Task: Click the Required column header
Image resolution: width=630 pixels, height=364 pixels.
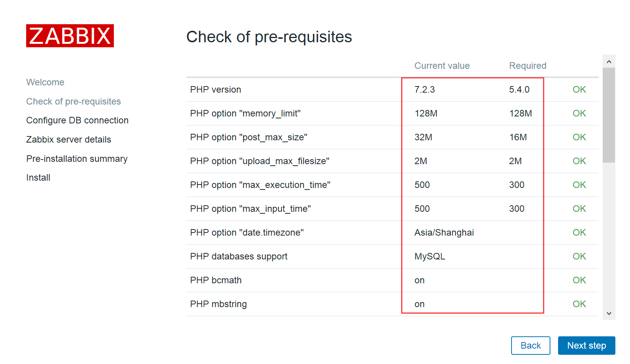Action: (x=528, y=66)
